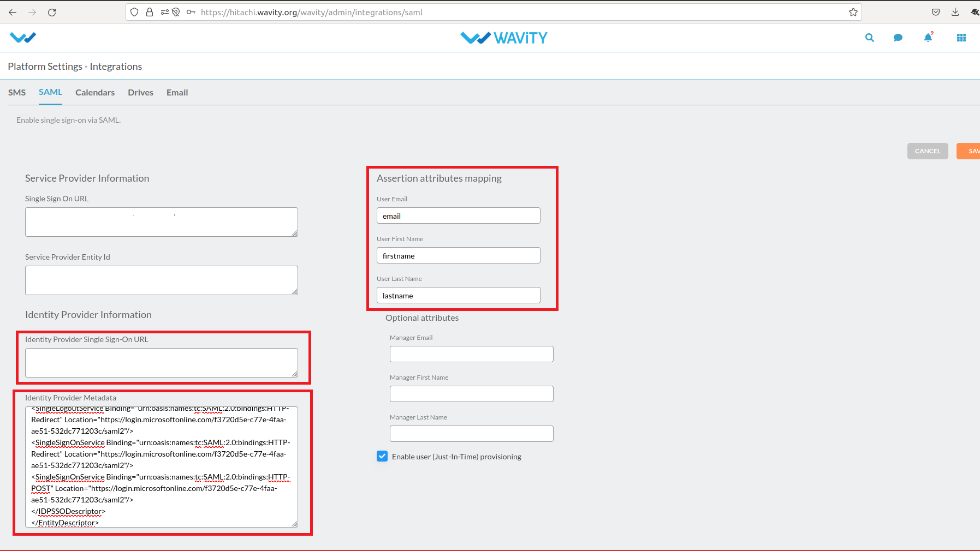This screenshot has width=980, height=551.
Task: Go forward using the browser forward arrow
Action: click(x=32, y=12)
